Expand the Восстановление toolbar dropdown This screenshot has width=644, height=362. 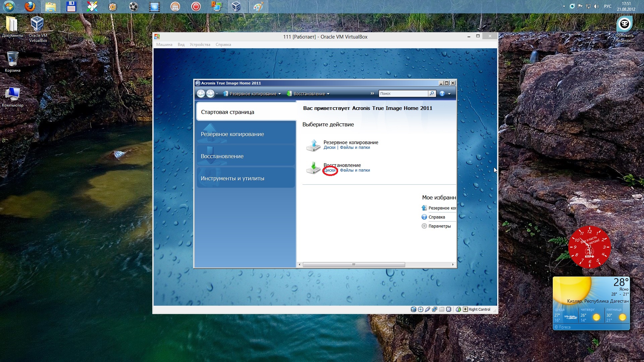pos(328,94)
